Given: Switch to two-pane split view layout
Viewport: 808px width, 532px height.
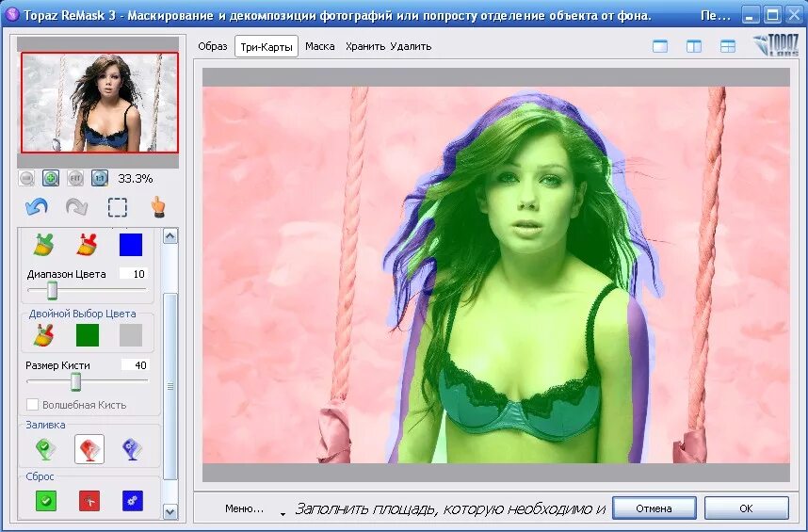Looking at the screenshot, I should [x=694, y=46].
